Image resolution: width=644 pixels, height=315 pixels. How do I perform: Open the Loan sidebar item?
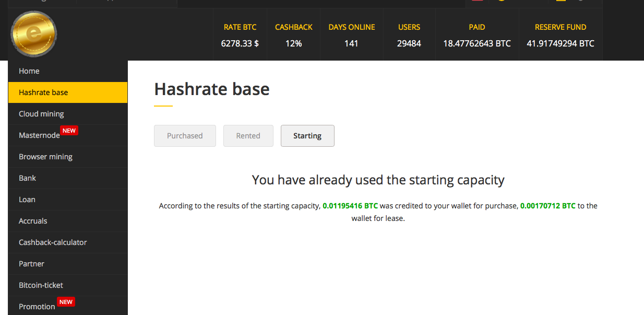[68, 200]
